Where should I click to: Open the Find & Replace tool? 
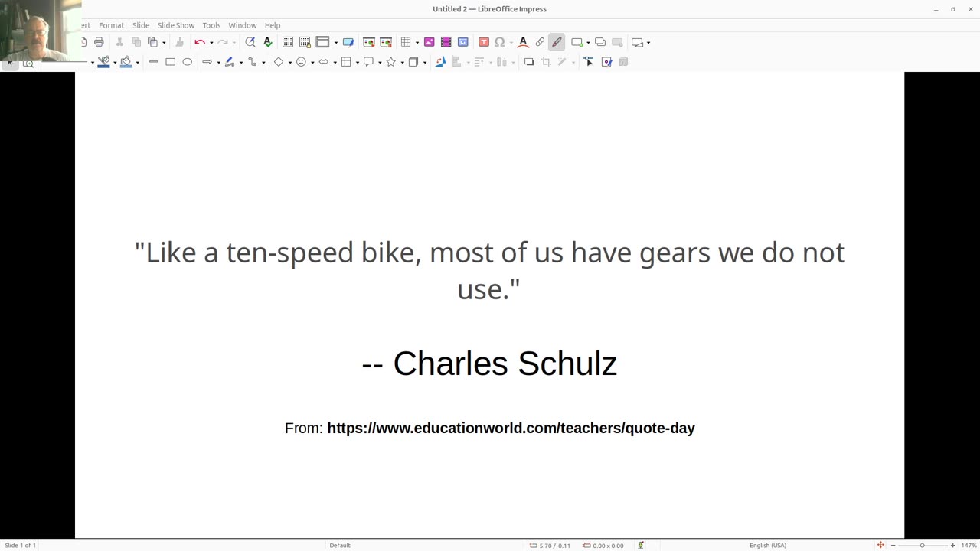pos(250,42)
